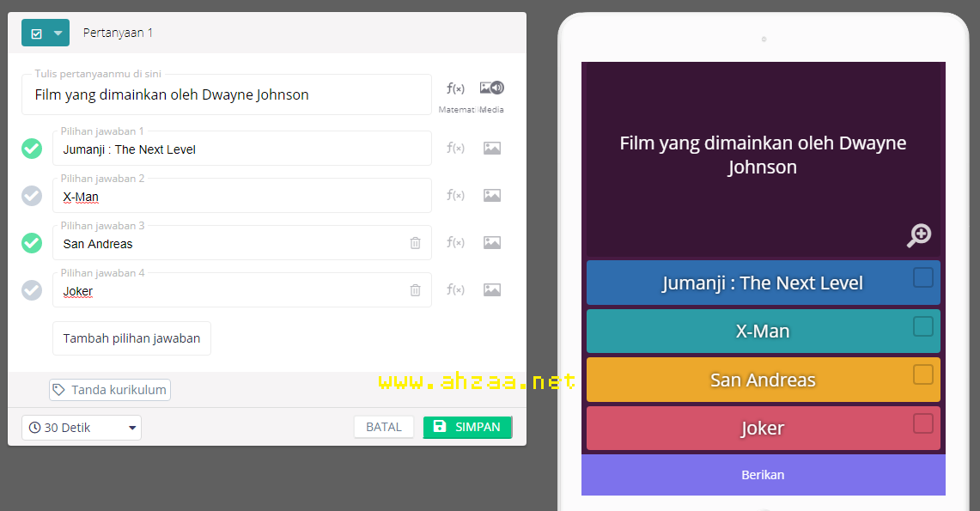
Task: Open Tanda kurikulum tagging
Action: [x=110, y=390]
